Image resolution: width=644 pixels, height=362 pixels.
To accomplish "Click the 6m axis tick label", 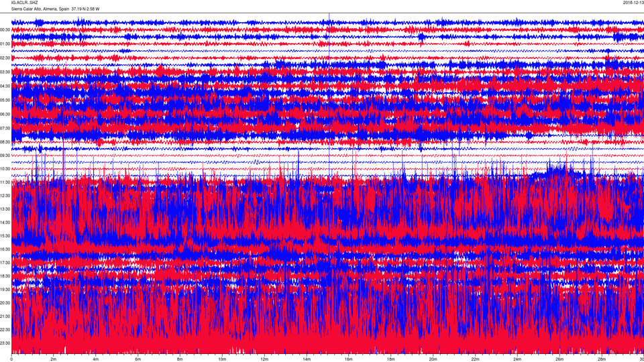I will [138, 359].
